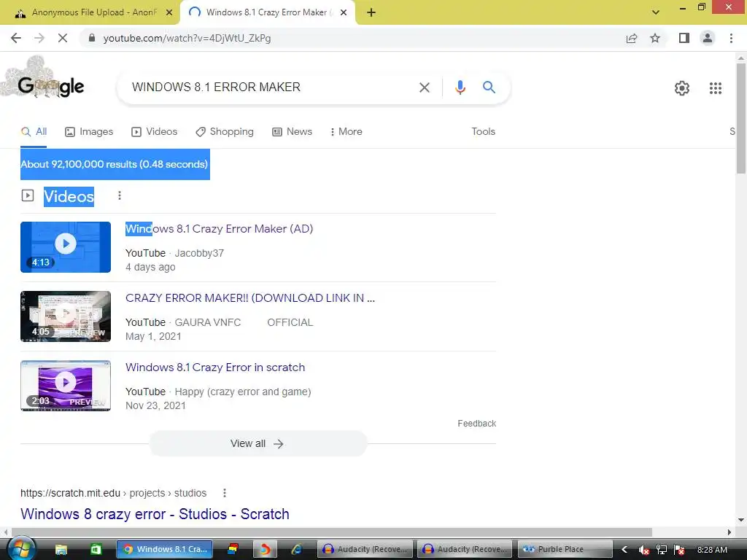This screenshot has height=560, width=747.
Task: Open a new browser tab
Action: pyautogui.click(x=371, y=13)
